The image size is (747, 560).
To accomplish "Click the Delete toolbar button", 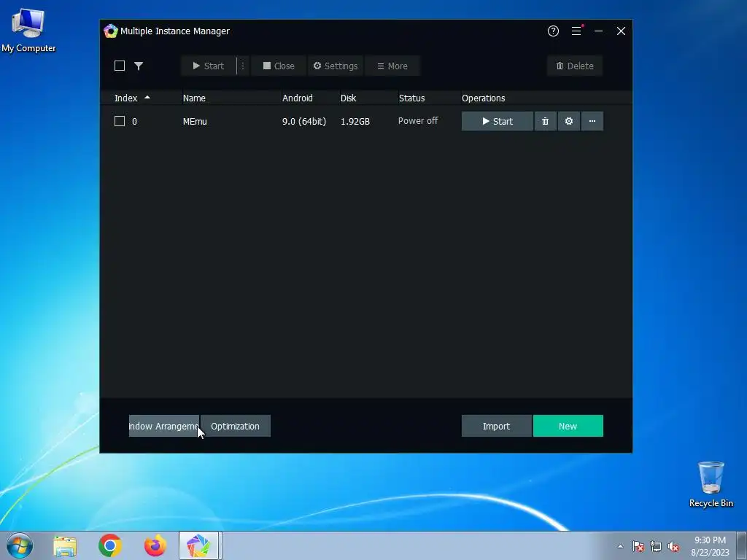I will click(575, 66).
